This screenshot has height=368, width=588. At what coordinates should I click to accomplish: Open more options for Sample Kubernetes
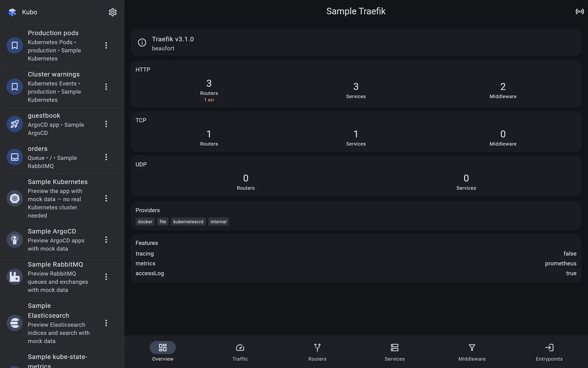click(106, 198)
